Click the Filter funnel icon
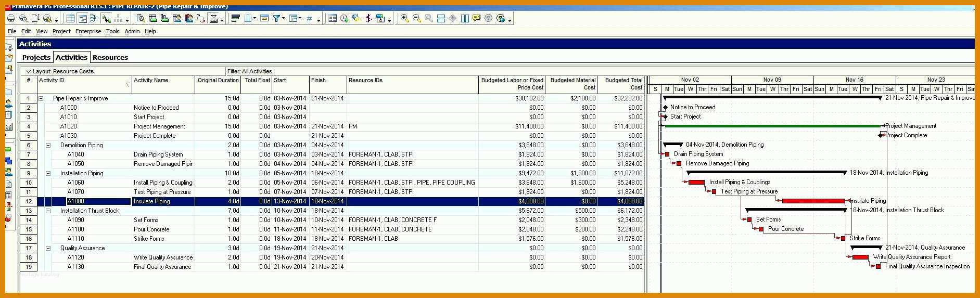Screen dimensions: 980x298 point(276,18)
